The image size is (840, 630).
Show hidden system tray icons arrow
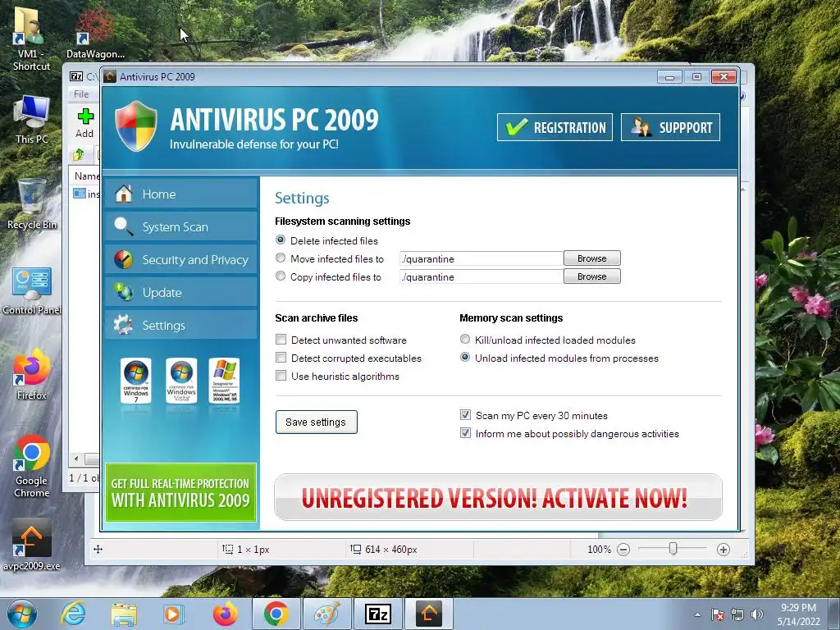click(x=697, y=614)
